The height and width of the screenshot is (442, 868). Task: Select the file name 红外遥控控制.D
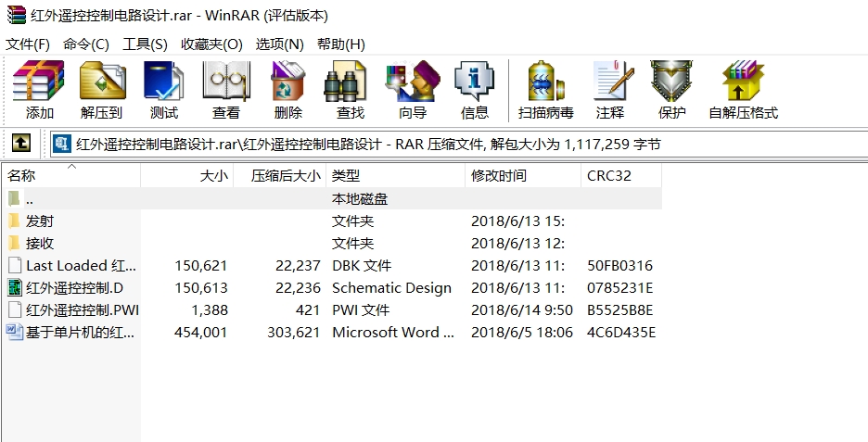coord(75,287)
